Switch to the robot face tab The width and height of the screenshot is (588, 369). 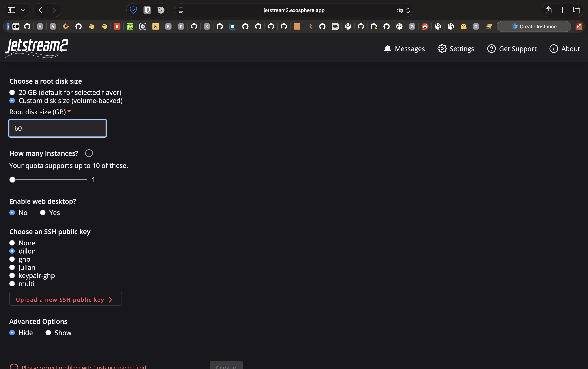pos(143,26)
